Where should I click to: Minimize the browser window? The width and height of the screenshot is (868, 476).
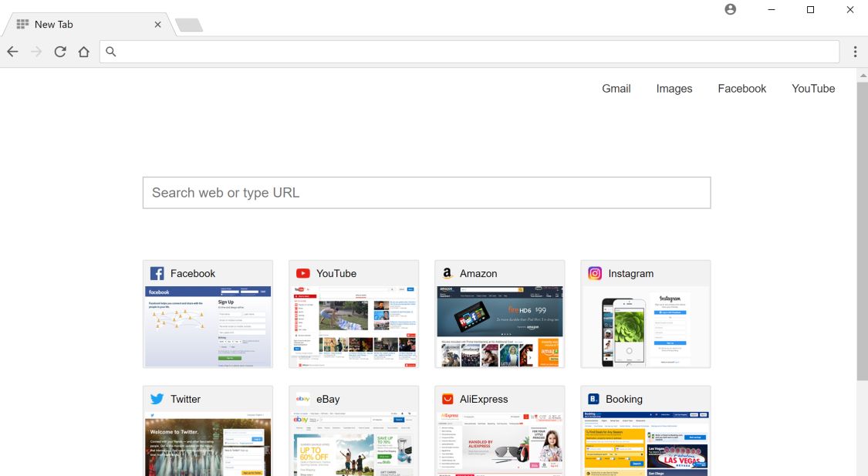[771, 9]
